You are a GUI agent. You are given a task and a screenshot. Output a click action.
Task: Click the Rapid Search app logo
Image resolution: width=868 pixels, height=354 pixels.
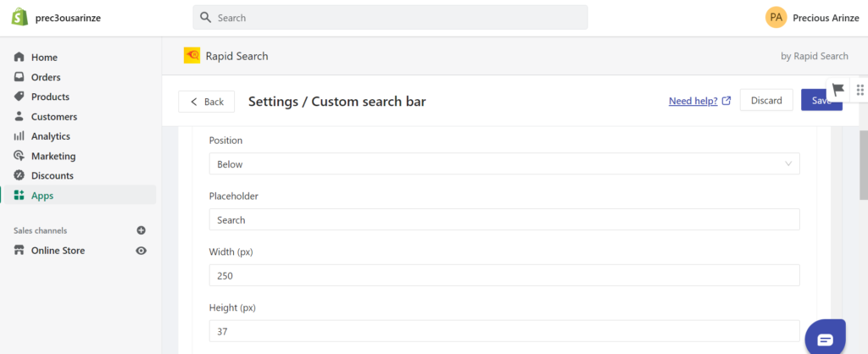click(x=192, y=56)
